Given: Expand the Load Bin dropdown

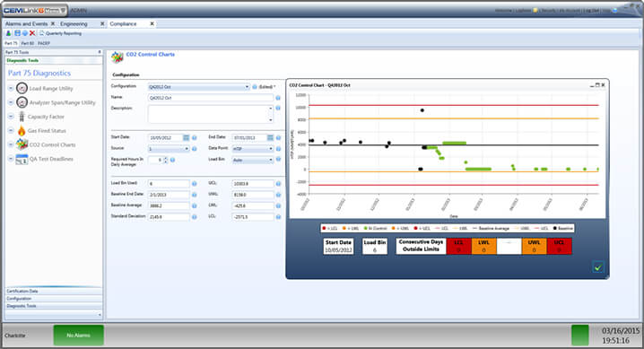Looking at the screenshot, I should tap(253, 160).
